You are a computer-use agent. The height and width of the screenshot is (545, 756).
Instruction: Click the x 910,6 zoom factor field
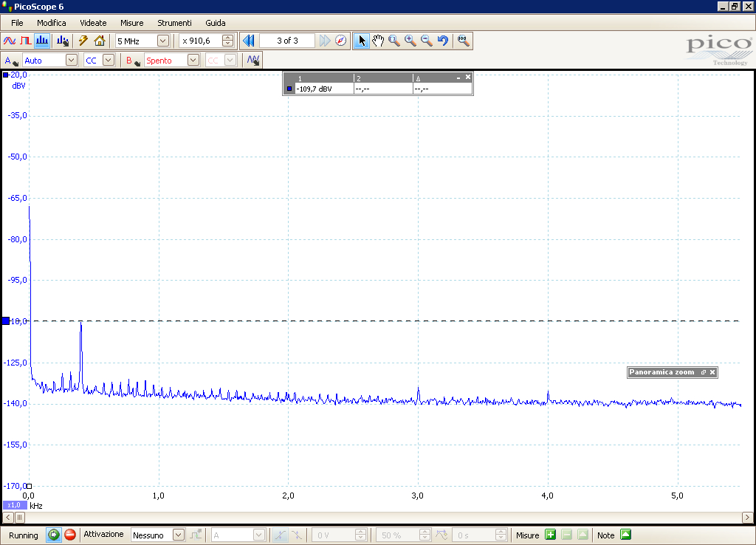pos(201,41)
